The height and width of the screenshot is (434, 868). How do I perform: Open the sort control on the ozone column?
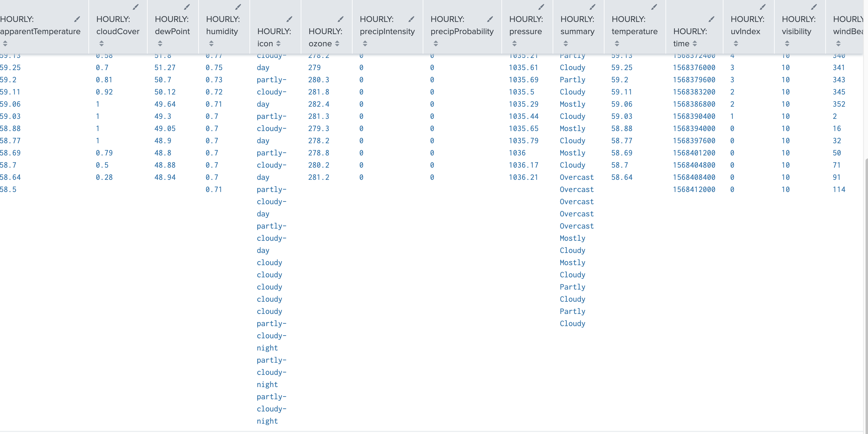[337, 44]
